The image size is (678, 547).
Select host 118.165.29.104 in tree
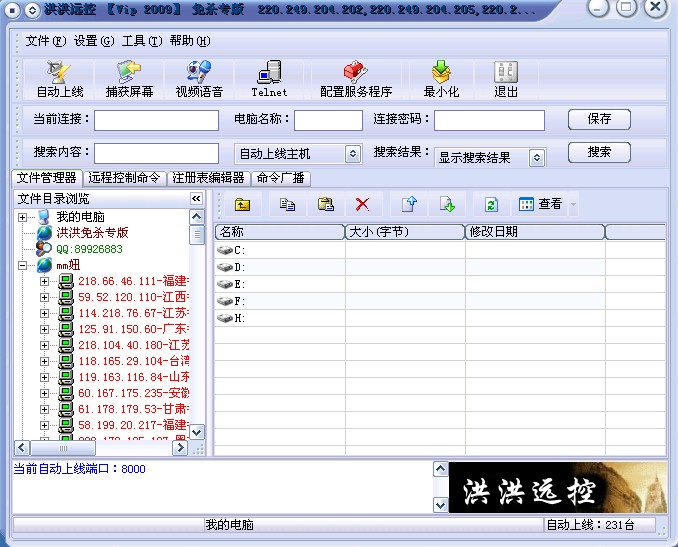133,361
